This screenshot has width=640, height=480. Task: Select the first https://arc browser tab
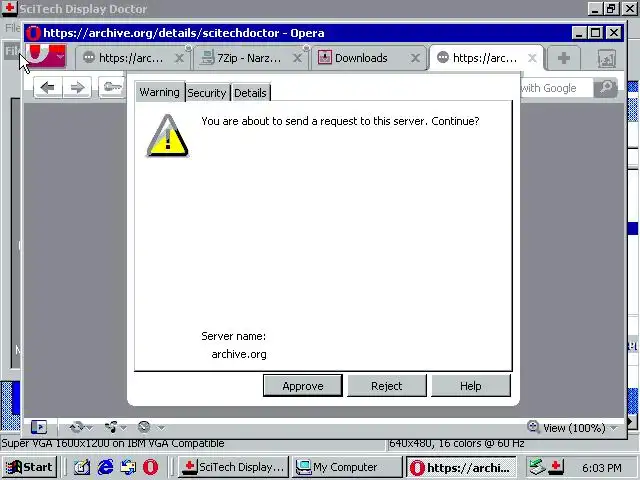[x=131, y=58]
